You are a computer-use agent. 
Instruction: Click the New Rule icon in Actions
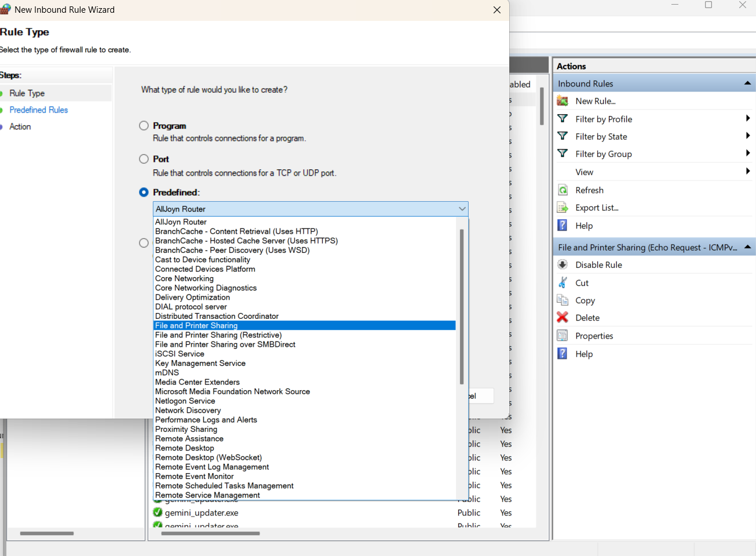coord(562,101)
